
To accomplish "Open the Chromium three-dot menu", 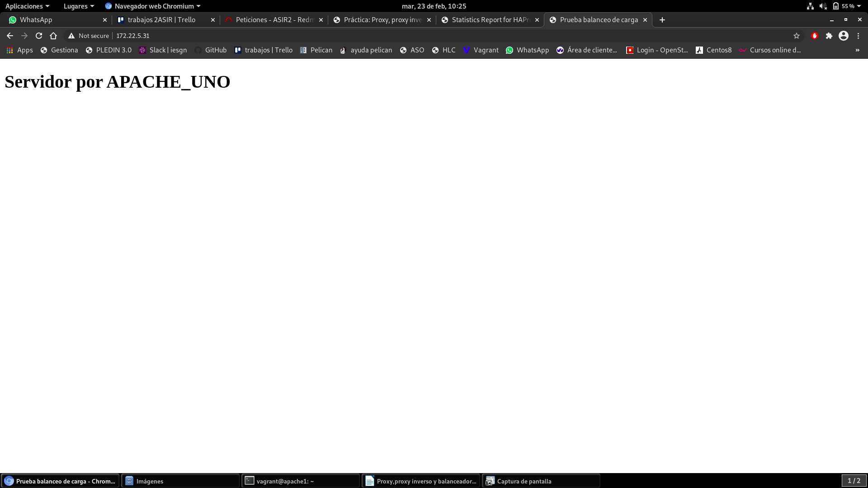I will [x=859, y=36].
